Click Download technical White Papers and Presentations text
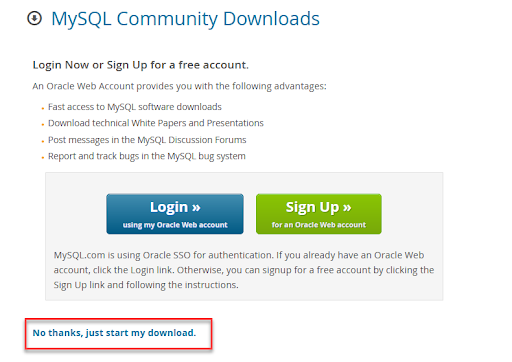This screenshot has width=512, height=362. click(156, 123)
